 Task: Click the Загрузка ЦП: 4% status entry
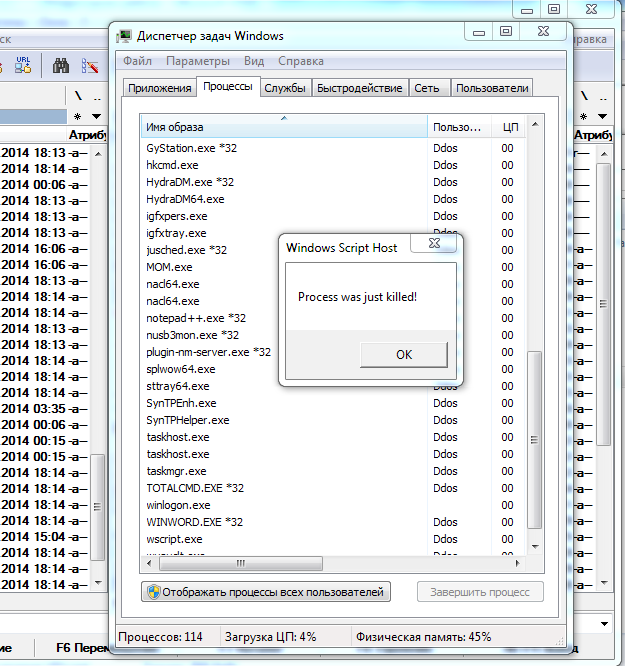tap(271, 637)
